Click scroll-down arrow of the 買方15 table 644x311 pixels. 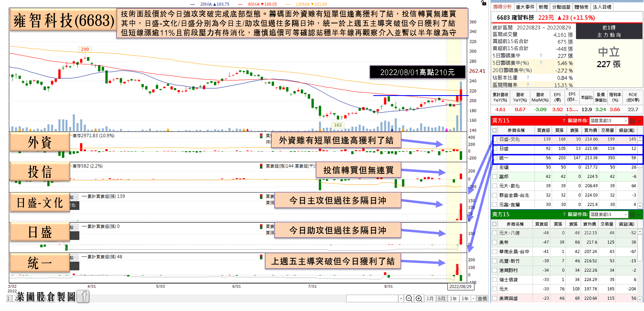(x=640, y=206)
